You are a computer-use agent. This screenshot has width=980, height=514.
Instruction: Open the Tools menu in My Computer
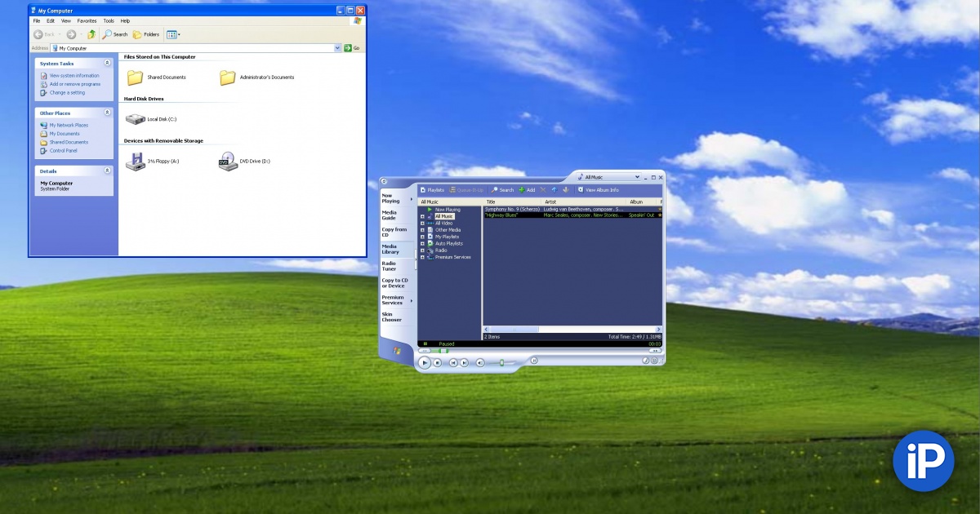[x=109, y=20]
